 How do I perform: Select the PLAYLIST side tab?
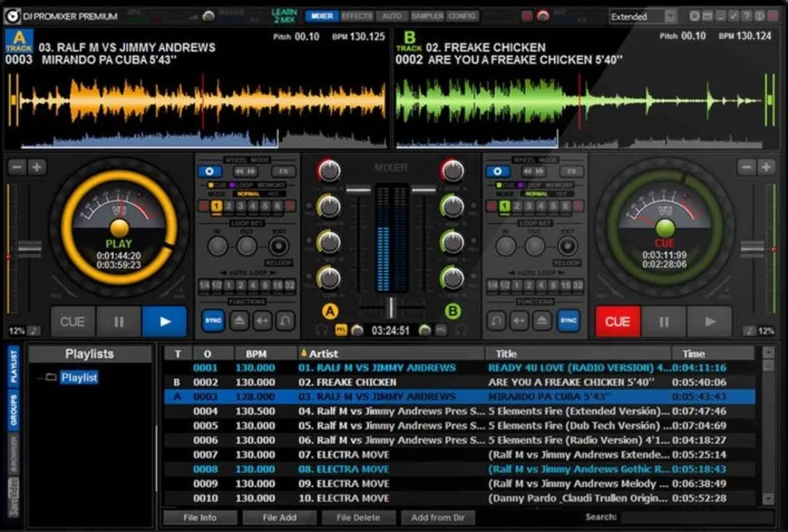click(13, 366)
